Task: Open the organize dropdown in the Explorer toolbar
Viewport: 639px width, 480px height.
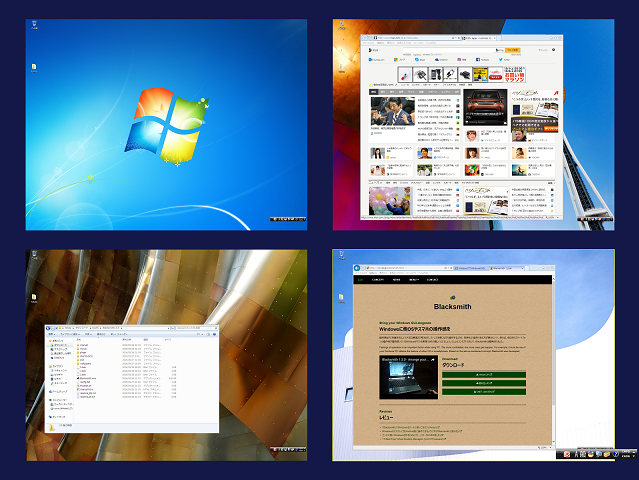Action: point(51,334)
